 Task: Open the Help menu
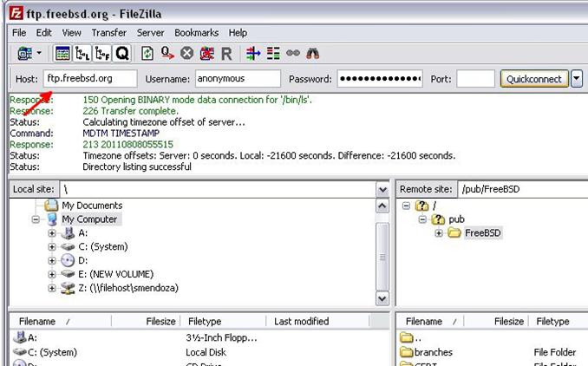pyautogui.click(x=238, y=33)
